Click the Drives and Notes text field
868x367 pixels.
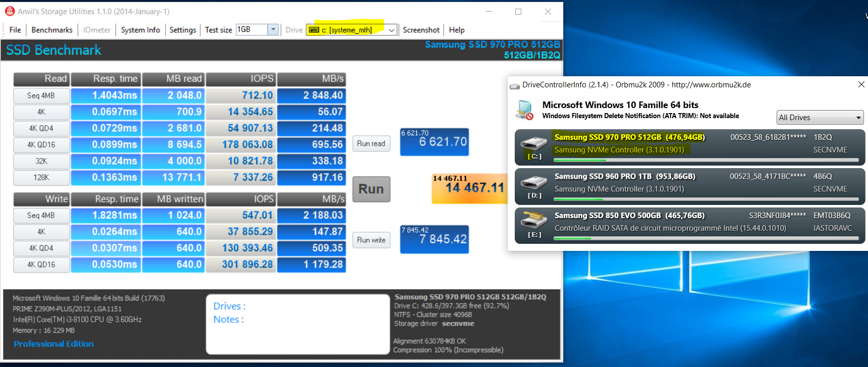point(298,325)
